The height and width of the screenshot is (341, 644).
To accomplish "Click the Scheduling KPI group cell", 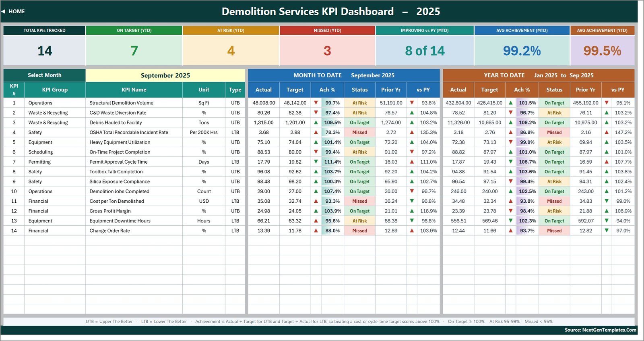I will [55, 152].
